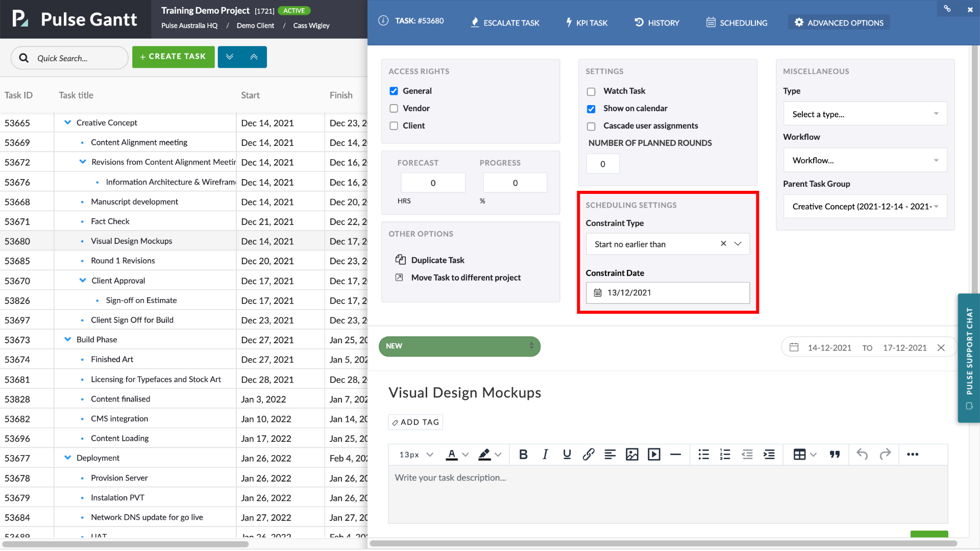The height and width of the screenshot is (551, 980).
Task: Click the Constraint Date input field
Action: [668, 293]
